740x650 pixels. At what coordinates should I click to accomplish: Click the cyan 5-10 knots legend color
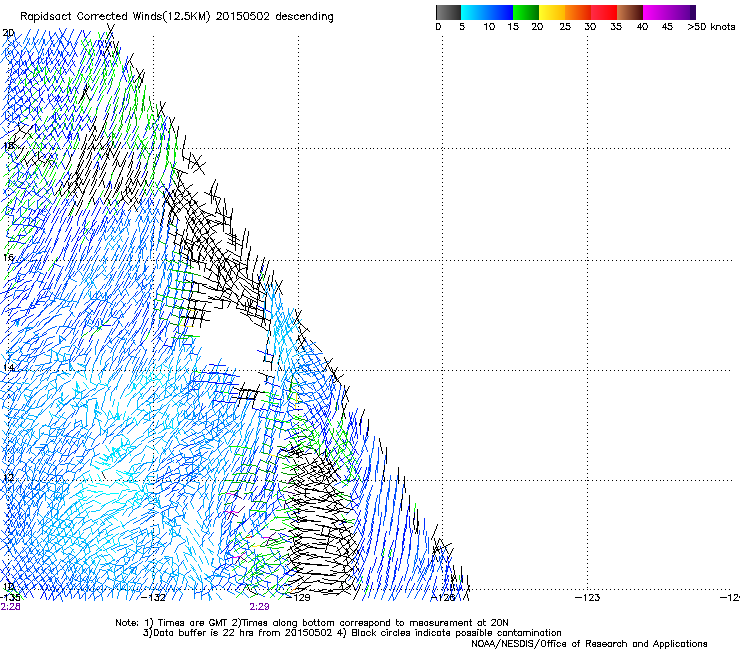click(474, 12)
